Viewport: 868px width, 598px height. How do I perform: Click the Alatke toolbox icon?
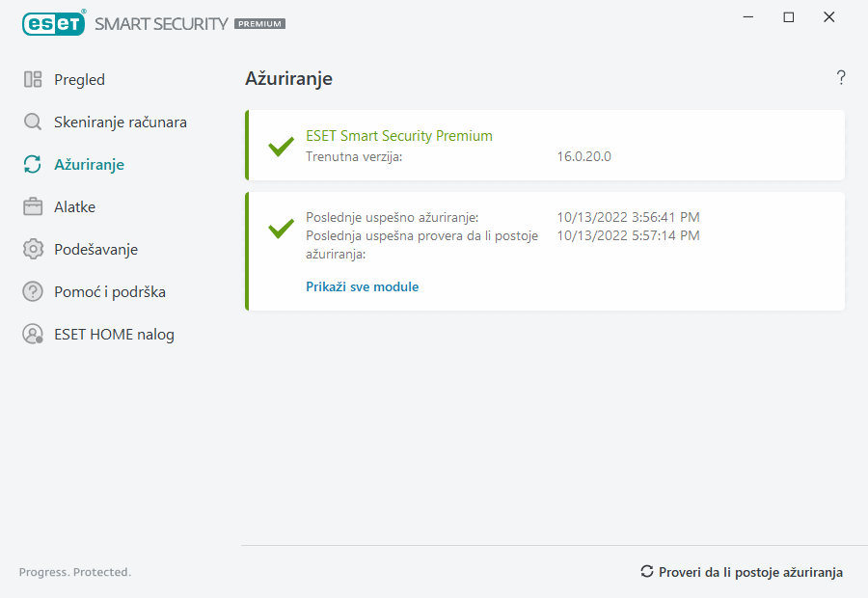(33, 207)
